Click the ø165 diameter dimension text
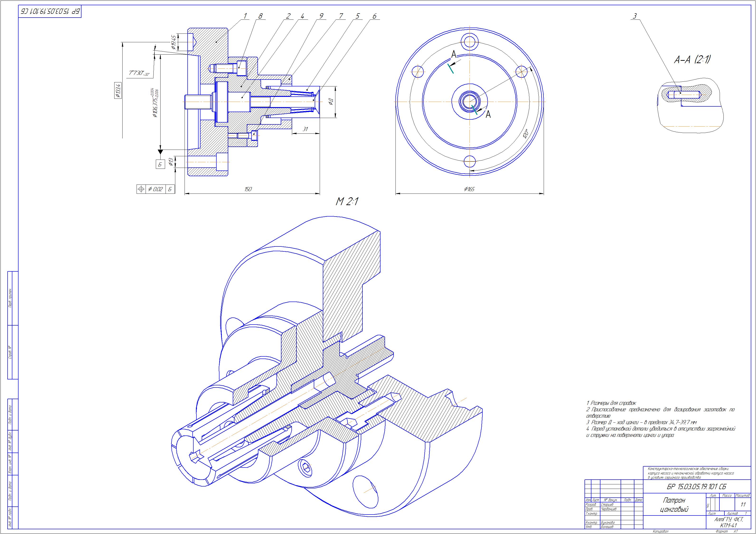756x534 pixels. [469, 189]
